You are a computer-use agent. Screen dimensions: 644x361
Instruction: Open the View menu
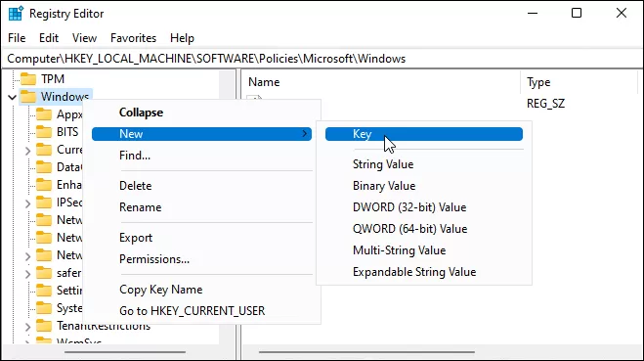tap(85, 38)
